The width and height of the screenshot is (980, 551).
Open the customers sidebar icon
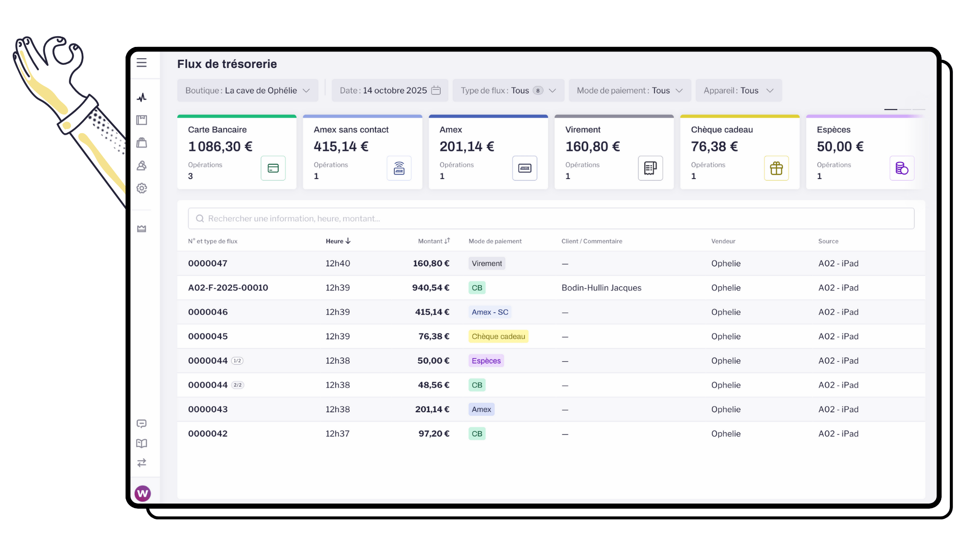tap(141, 166)
